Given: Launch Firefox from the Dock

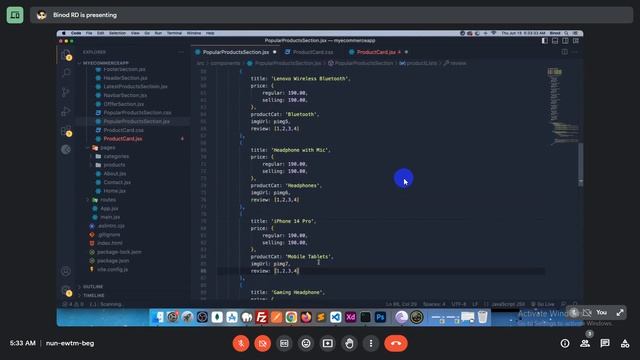Looking at the screenshot, I should click(306, 317).
